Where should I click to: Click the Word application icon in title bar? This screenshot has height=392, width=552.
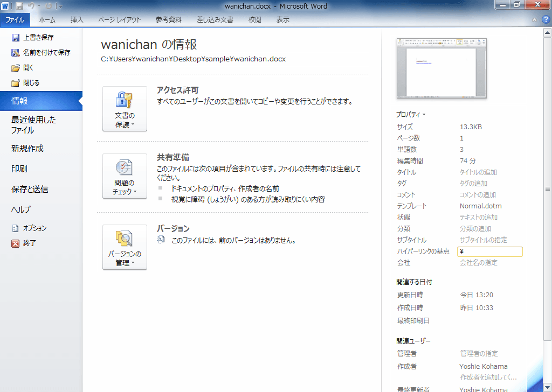point(5,6)
